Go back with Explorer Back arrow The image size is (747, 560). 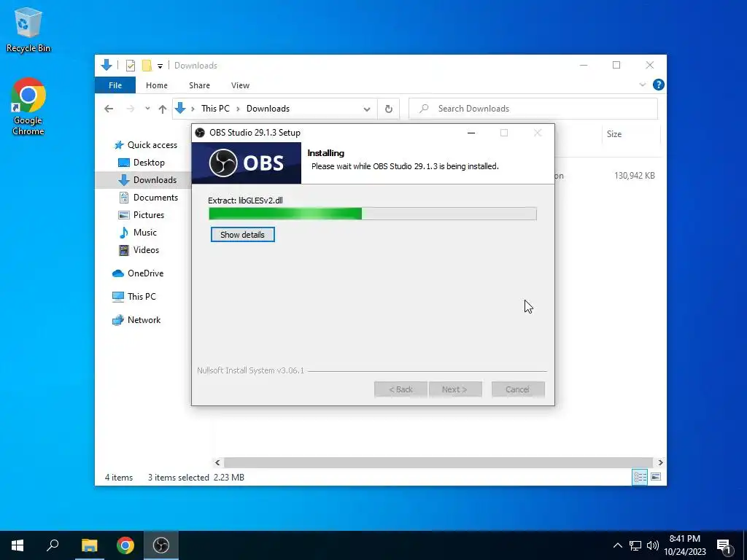(109, 109)
